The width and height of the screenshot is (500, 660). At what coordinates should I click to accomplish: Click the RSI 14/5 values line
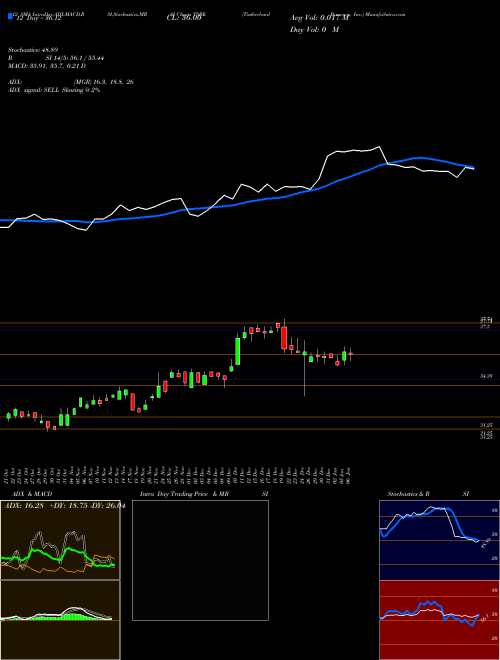pos(56,58)
